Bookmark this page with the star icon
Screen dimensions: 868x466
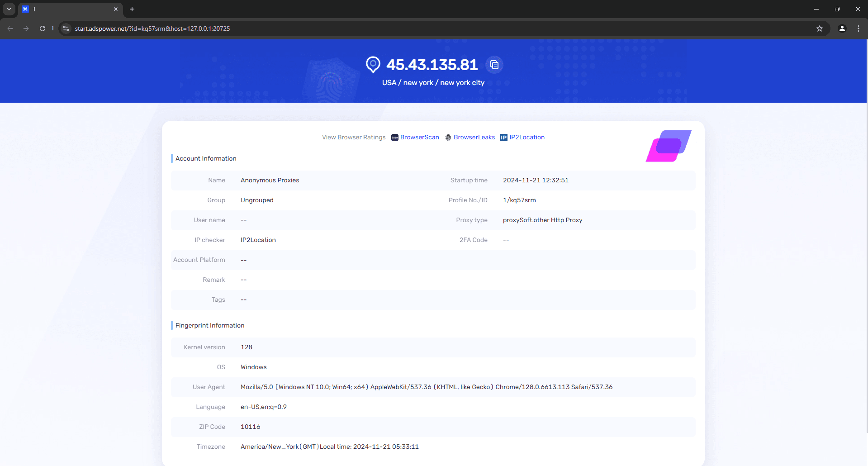click(x=820, y=28)
